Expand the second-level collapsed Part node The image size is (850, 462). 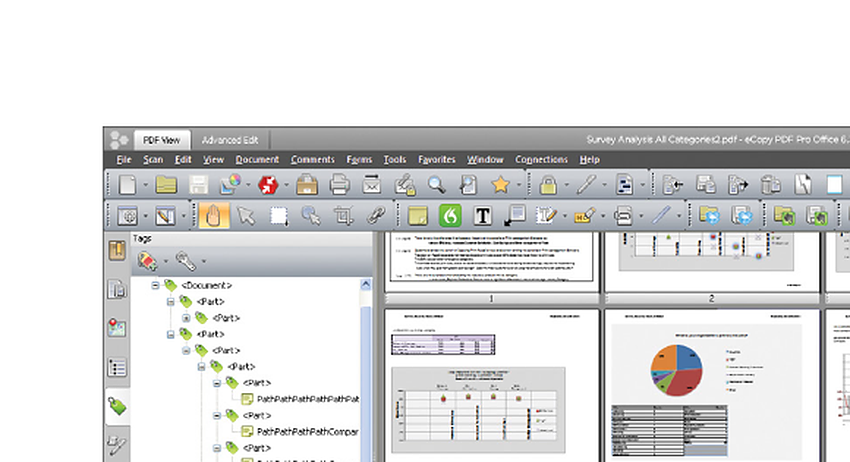tap(186, 318)
